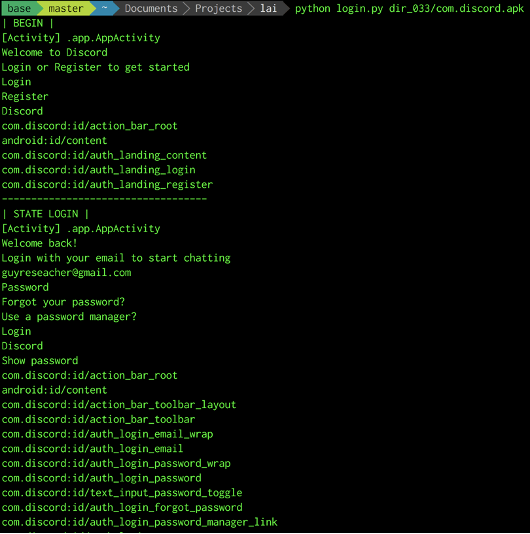
Task: Click the 'com.discord:id/auth_login_password_manager_link' line
Action: 140,522
